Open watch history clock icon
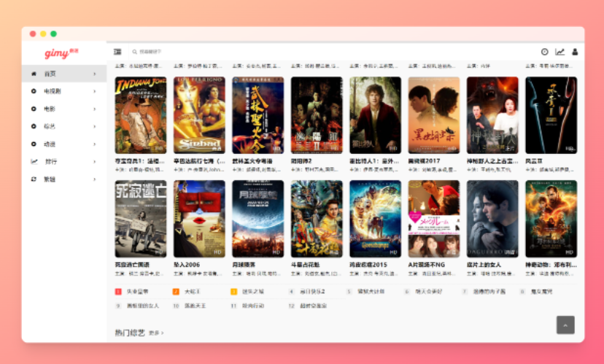 click(544, 52)
